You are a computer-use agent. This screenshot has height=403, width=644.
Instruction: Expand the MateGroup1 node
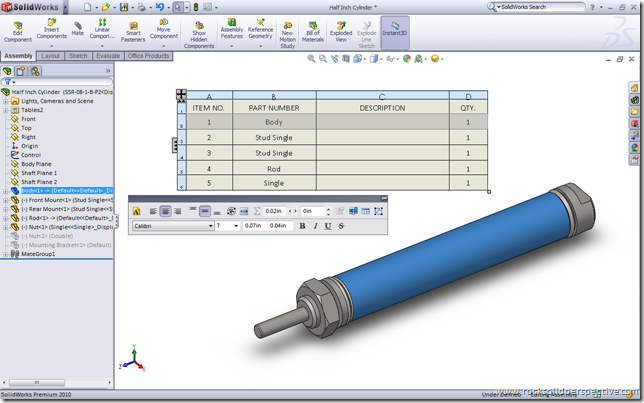click(x=6, y=254)
